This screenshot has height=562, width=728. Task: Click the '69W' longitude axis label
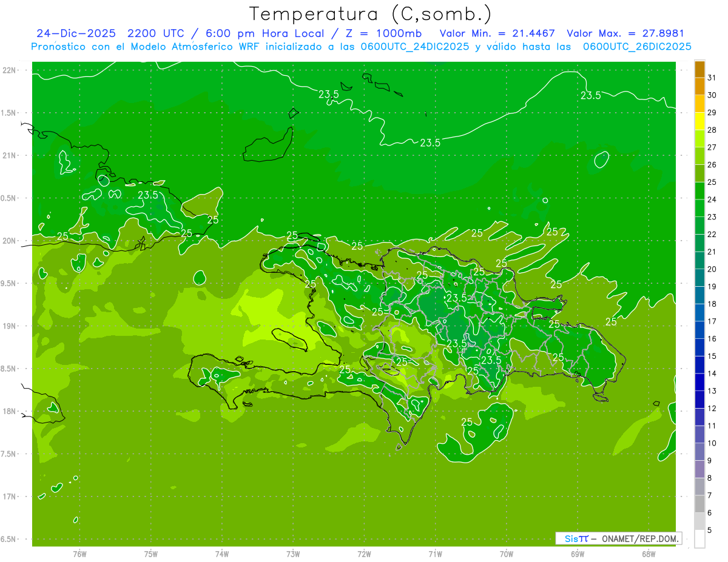coord(578,554)
